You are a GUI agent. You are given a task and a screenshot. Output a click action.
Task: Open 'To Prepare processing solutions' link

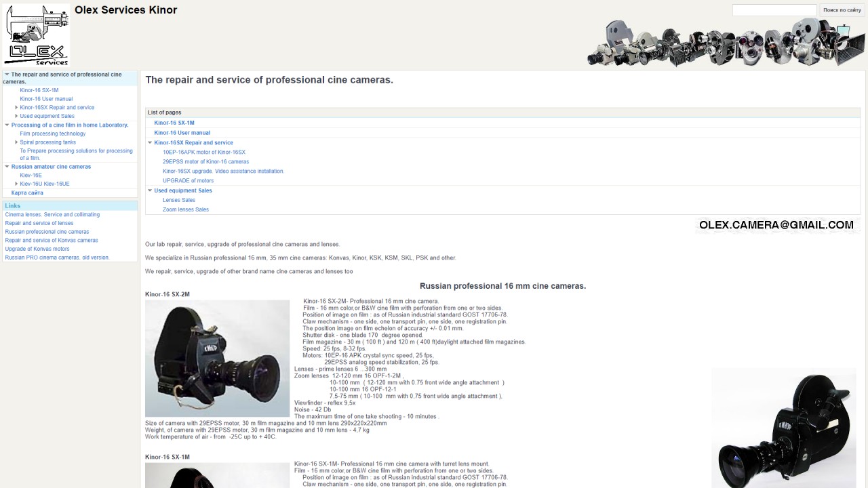77,155
